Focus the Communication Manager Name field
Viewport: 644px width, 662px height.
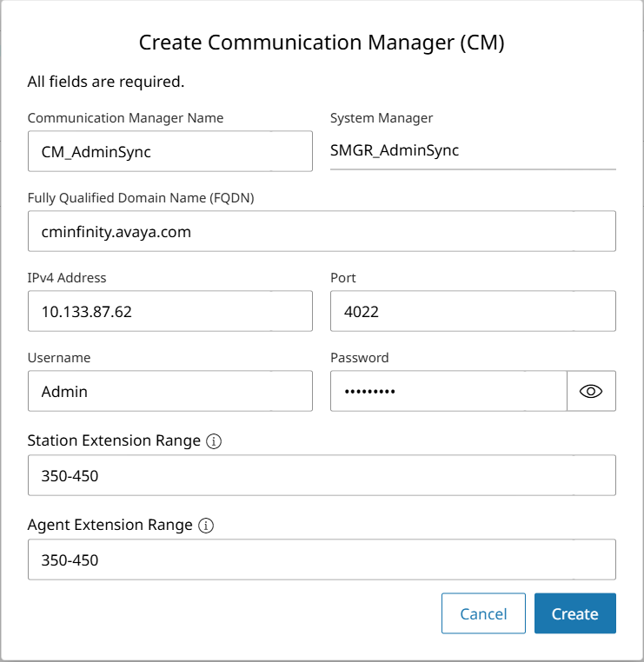170,151
